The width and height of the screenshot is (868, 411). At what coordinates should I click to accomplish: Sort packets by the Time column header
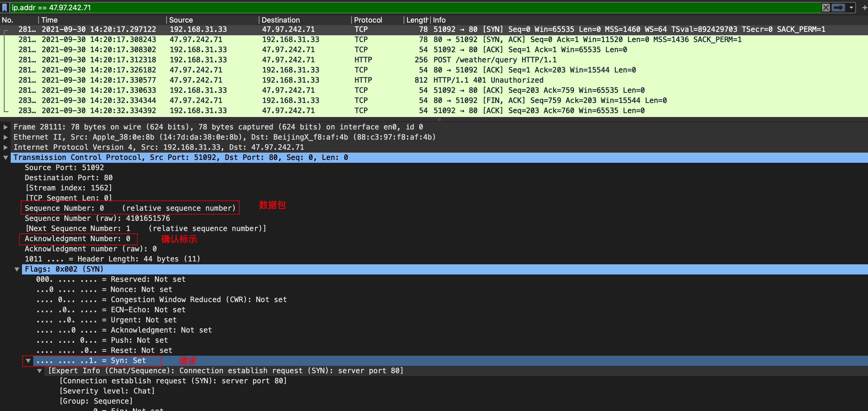pos(103,20)
